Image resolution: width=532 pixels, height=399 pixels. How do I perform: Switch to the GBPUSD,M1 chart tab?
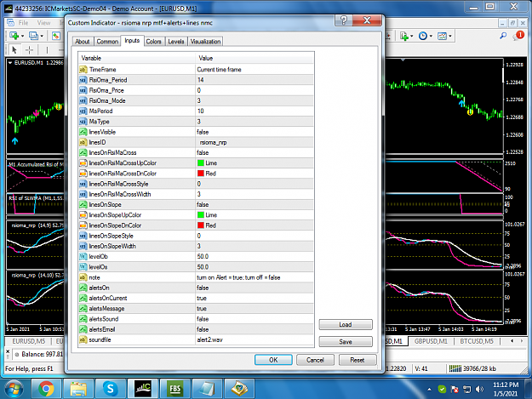[431, 341]
